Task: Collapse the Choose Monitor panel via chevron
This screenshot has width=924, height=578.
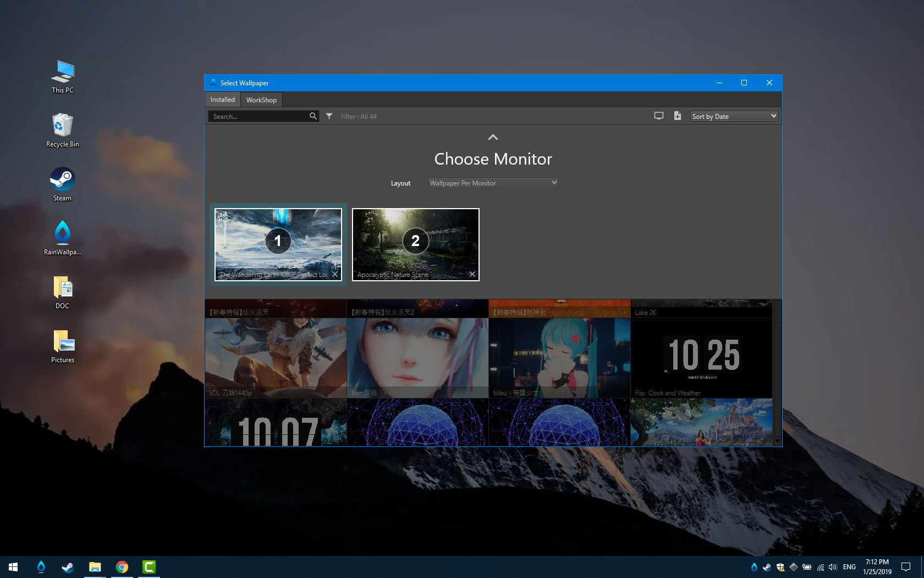Action: pyautogui.click(x=493, y=137)
